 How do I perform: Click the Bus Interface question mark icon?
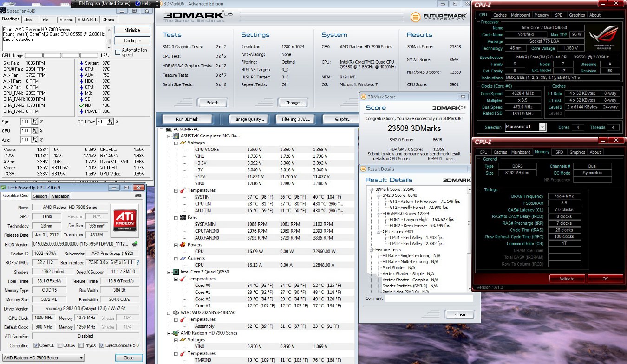pos(138,262)
